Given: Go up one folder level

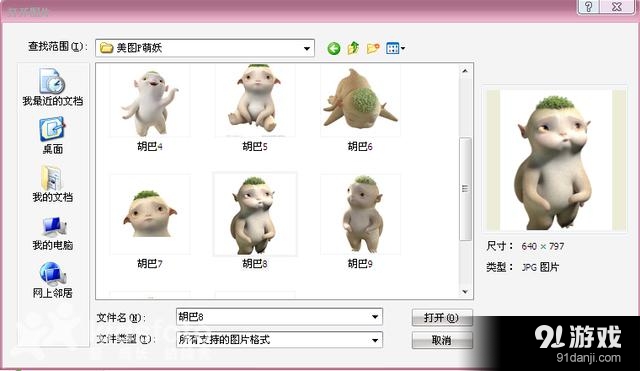Looking at the screenshot, I should point(353,48).
